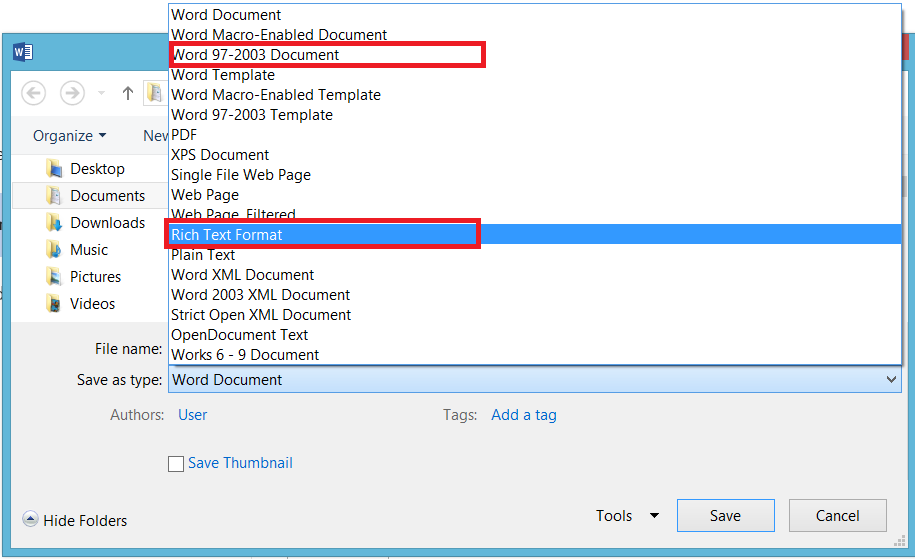This screenshot has height=559, width=915.
Task: Enable the Save Thumbnail checkbox
Action: click(x=176, y=464)
